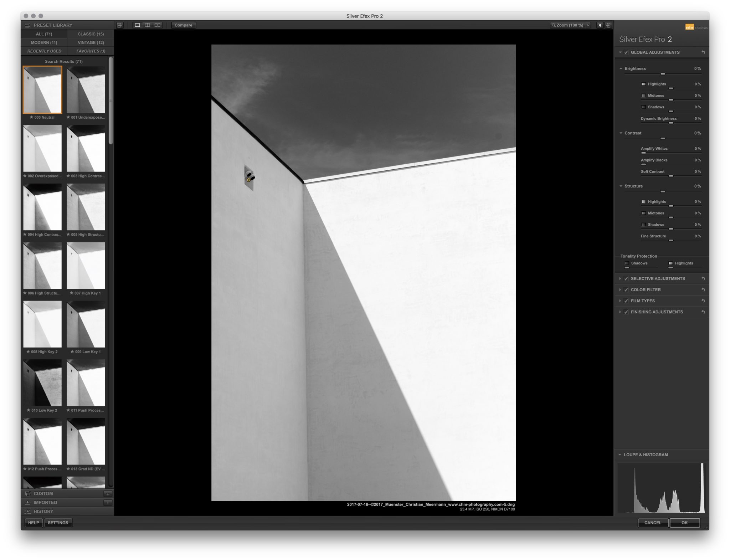Screen dimensions: 730x560
Task: Toggle Selective Adjustments checkbox
Action: (x=626, y=279)
